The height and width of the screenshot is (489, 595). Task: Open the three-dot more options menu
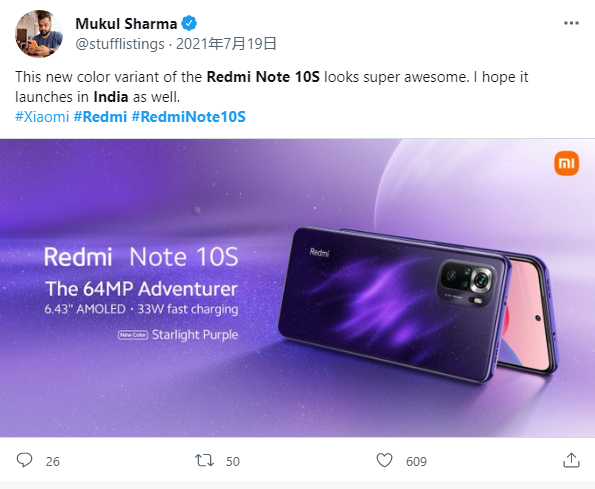click(571, 23)
